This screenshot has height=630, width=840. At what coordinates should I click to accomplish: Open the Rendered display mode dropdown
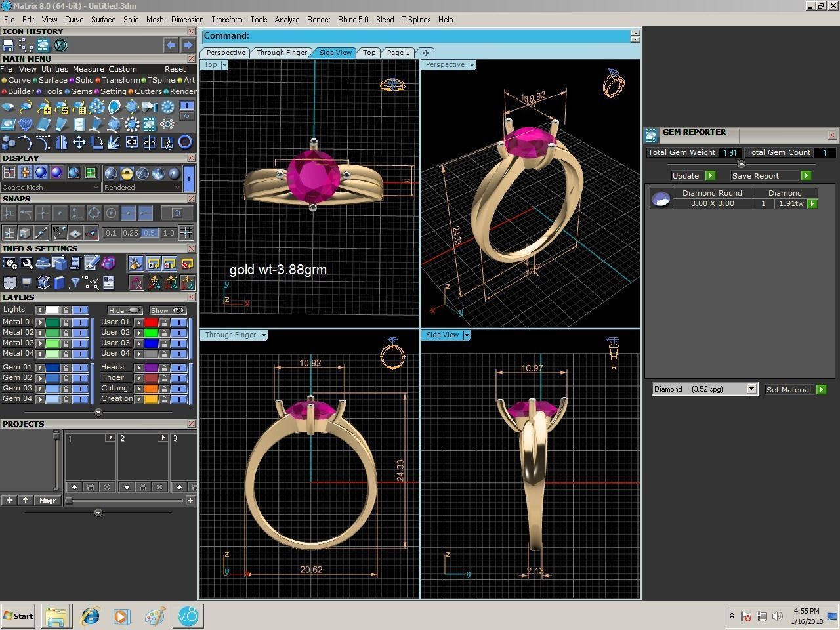[142, 188]
